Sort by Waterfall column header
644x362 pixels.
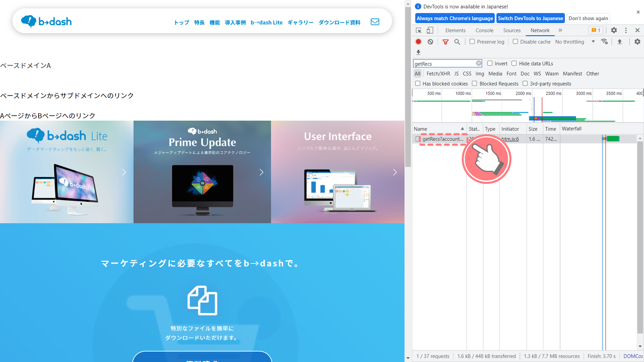click(x=598, y=129)
